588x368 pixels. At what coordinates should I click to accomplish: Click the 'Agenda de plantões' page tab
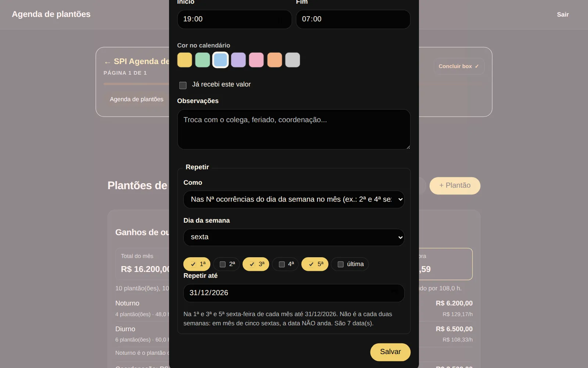point(137,99)
